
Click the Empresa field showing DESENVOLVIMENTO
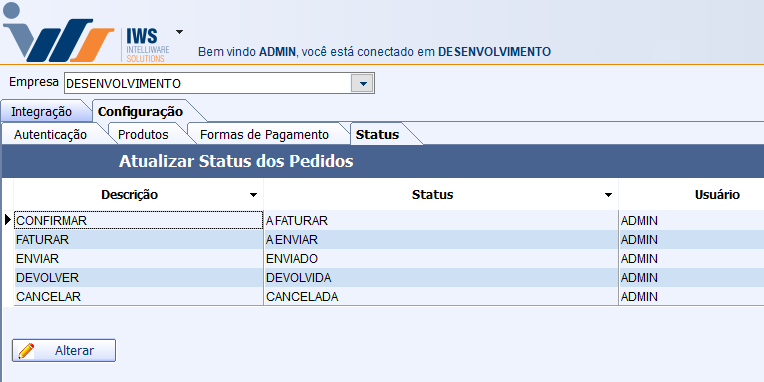pyautogui.click(x=208, y=84)
